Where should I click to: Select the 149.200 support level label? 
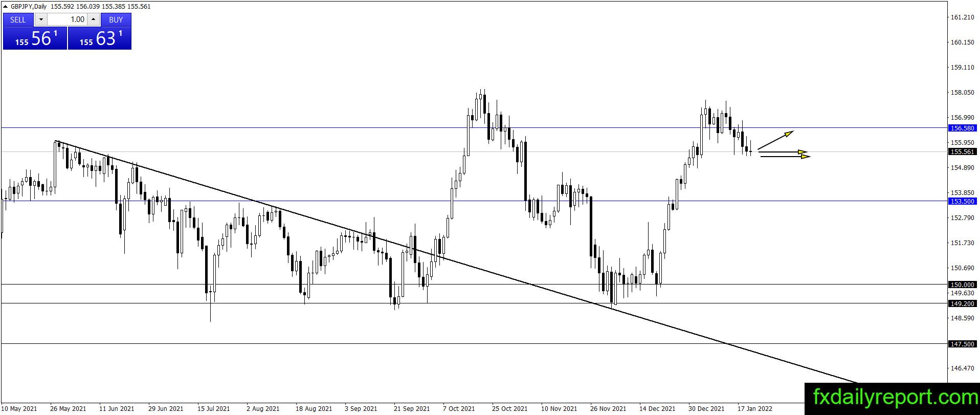(x=962, y=303)
